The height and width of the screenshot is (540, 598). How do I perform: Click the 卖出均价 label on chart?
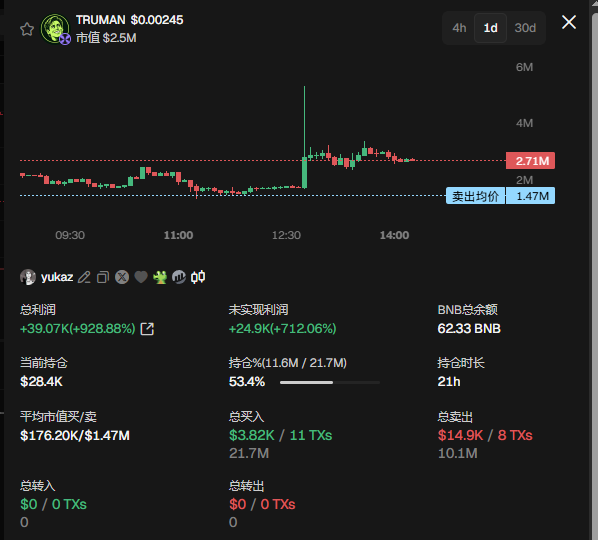[476, 196]
